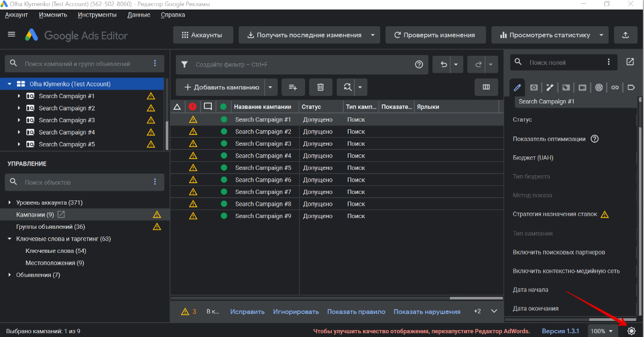The image size is (644, 337).
Task: Select the Search Campaign #6 row
Action: click(x=263, y=180)
